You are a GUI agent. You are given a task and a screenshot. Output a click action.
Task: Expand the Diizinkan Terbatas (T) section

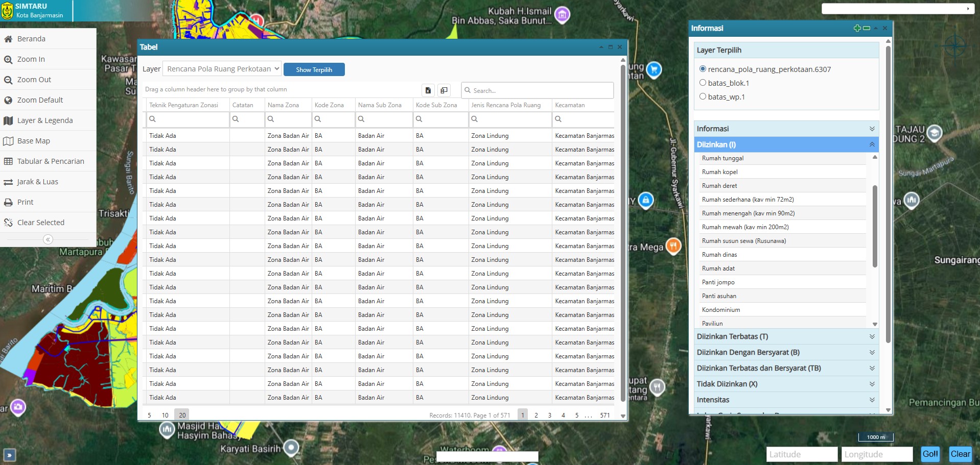click(786, 336)
